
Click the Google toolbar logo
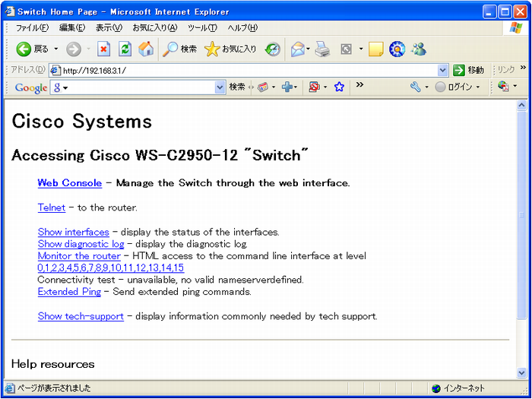pyautogui.click(x=31, y=88)
